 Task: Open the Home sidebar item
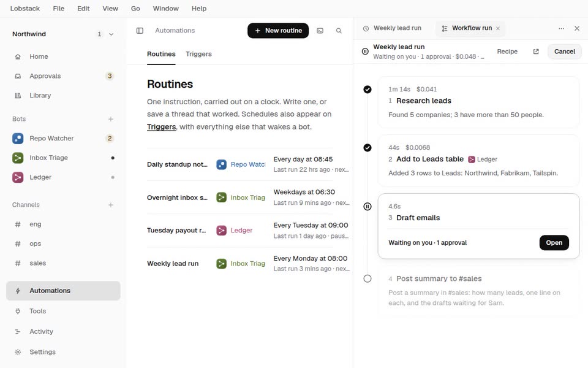(x=63, y=56)
